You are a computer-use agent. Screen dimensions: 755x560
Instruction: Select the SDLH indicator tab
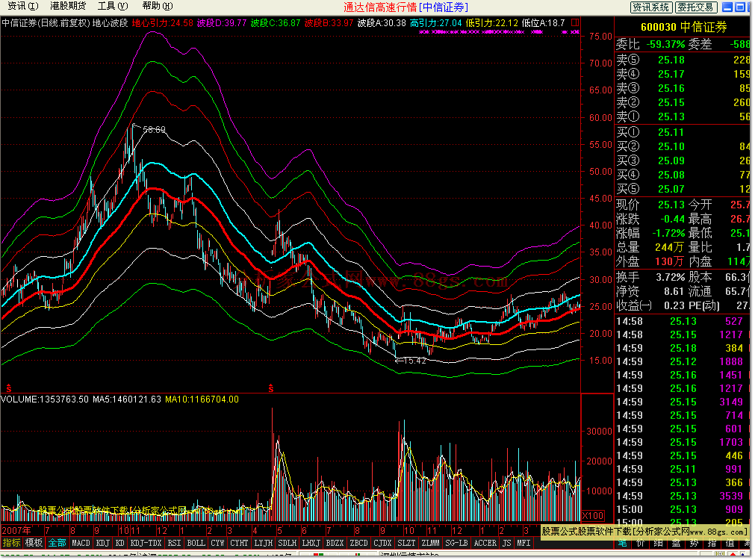[288, 543]
